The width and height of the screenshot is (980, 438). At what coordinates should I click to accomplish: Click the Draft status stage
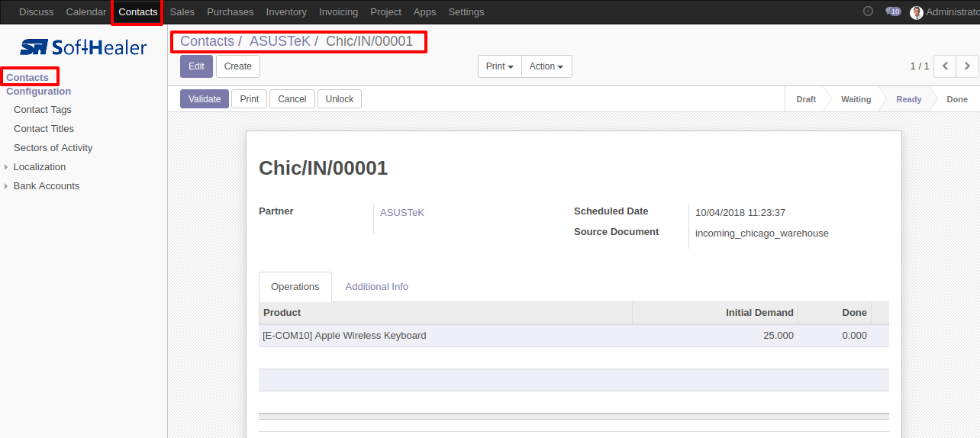coord(806,99)
